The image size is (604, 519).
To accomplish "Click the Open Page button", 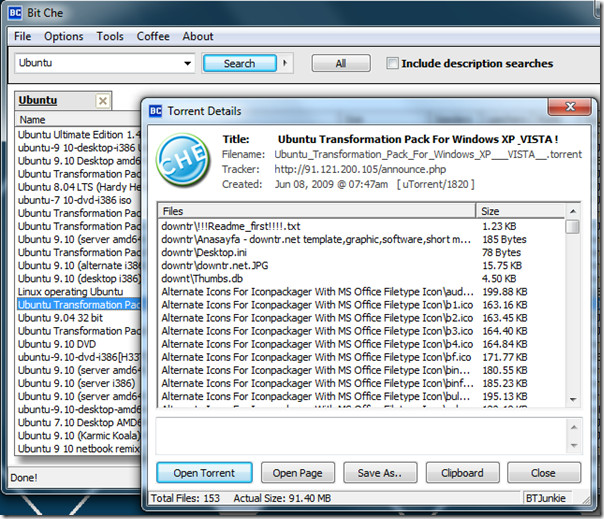I will (x=297, y=473).
